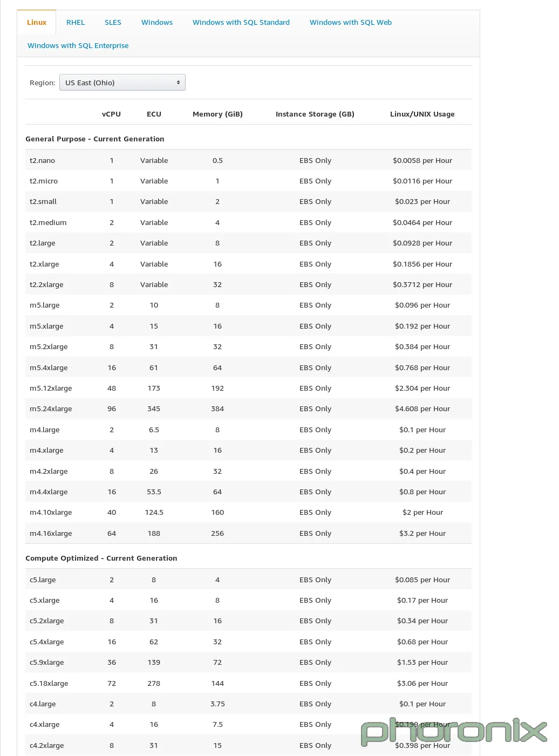Screen dimensions: 559x756
Task: Click the region dropdown stepper arrows
Action: tap(179, 82)
